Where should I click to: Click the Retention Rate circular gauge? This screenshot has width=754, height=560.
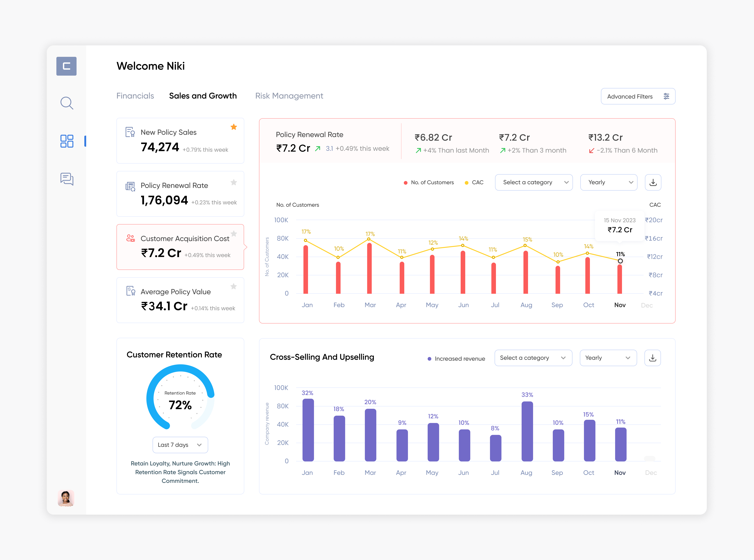180,398
